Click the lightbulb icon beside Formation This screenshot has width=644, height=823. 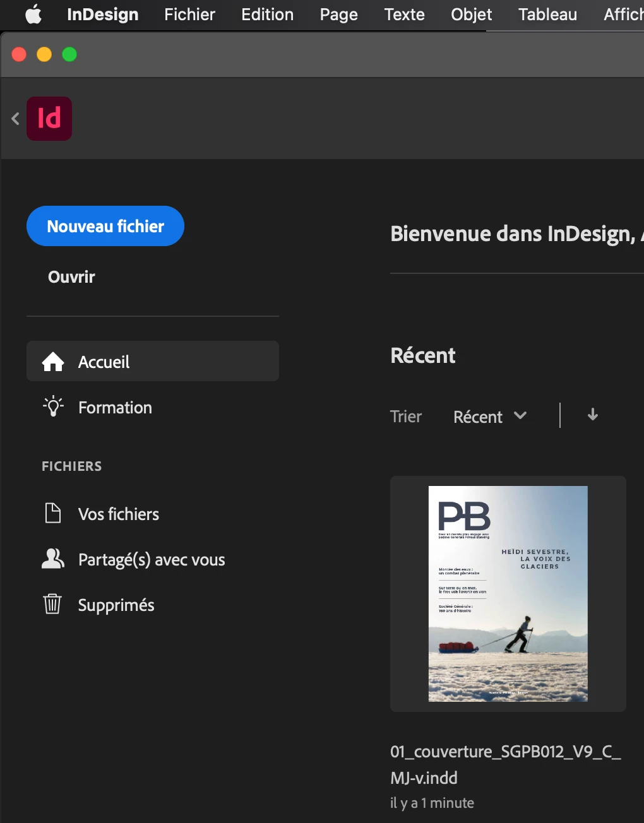point(53,406)
